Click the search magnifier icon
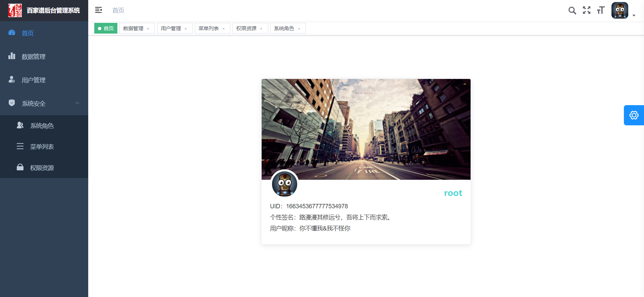The image size is (644, 297). [x=572, y=10]
